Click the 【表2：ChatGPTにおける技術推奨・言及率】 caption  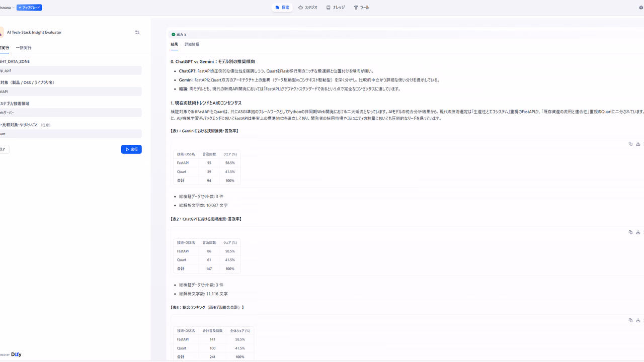pos(206,219)
